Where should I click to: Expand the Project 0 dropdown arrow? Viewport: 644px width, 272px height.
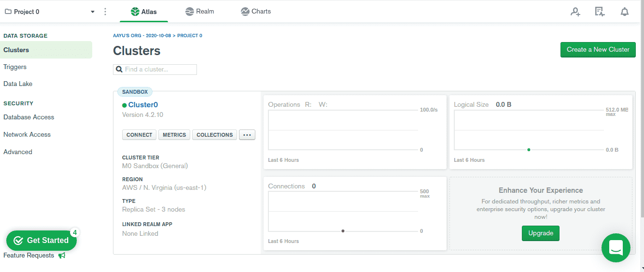[93, 12]
